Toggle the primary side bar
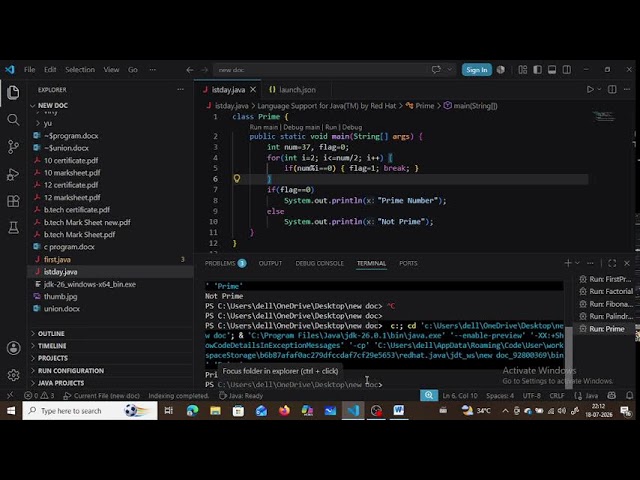Viewport: 640px width, 480px height. (538, 70)
